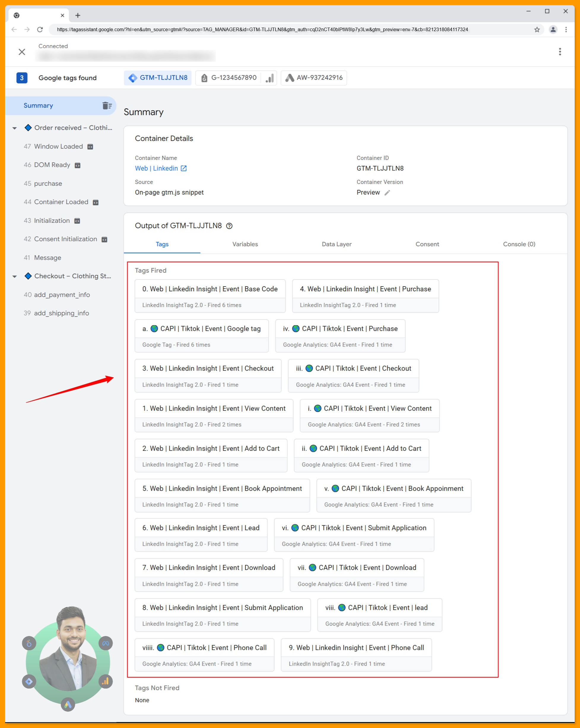This screenshot has width=580, height=728.
Task: Open the G-1234567890 Google Analytics tag chip
Action: pos(233,78)
